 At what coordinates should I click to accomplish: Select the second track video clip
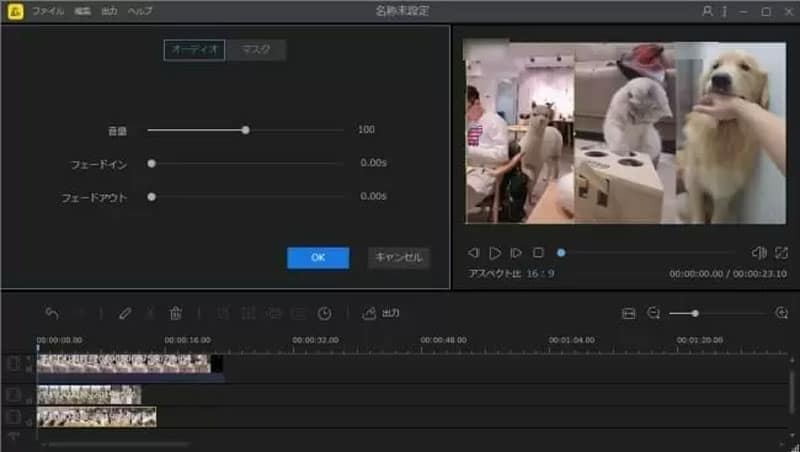point(89,395)
